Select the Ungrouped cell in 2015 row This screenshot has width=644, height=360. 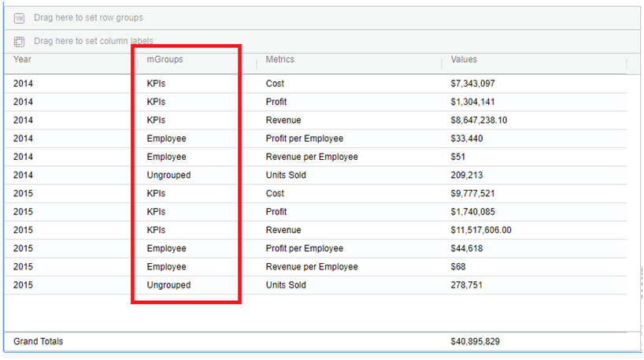(168, 285)
